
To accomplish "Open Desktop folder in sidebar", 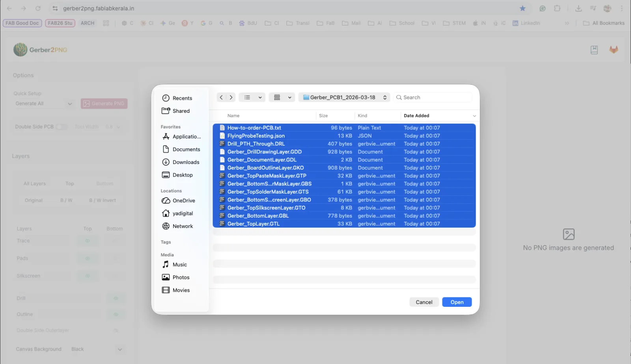I will tap(177, 175).
